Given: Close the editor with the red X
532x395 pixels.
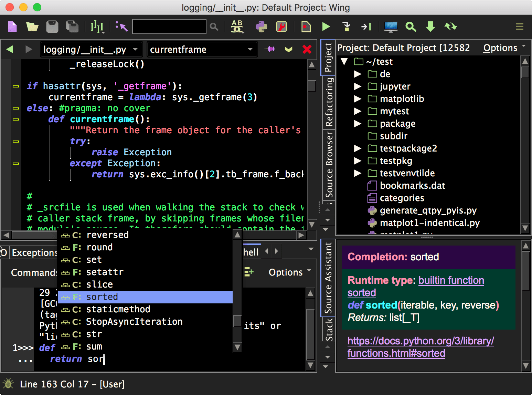Looking at the screenshot, I should [x=307, y=50].
